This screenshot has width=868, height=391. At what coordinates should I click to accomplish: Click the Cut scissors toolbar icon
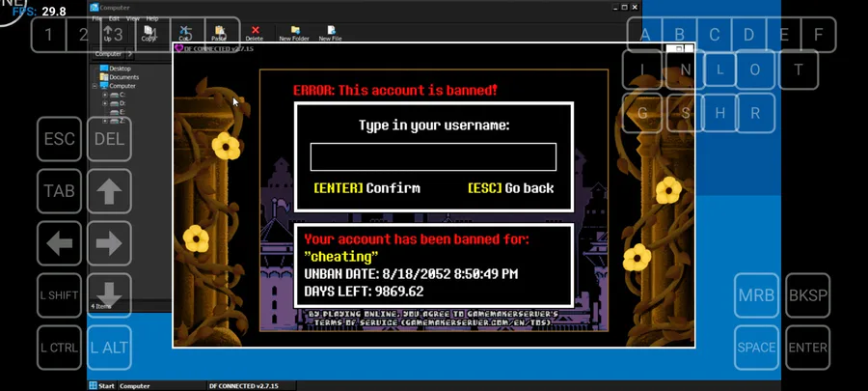click(184, 33)
